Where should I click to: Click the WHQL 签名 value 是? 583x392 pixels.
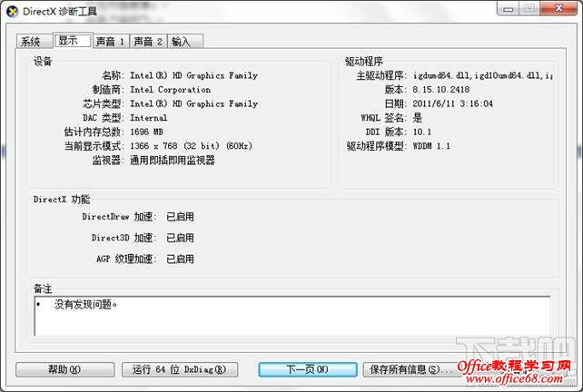tap(418, 118)
